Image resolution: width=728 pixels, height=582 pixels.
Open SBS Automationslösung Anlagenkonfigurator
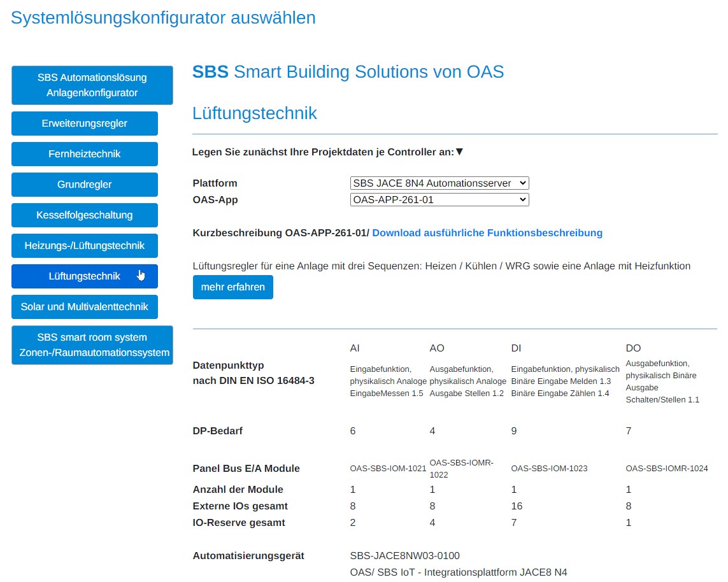click(92, 85)
